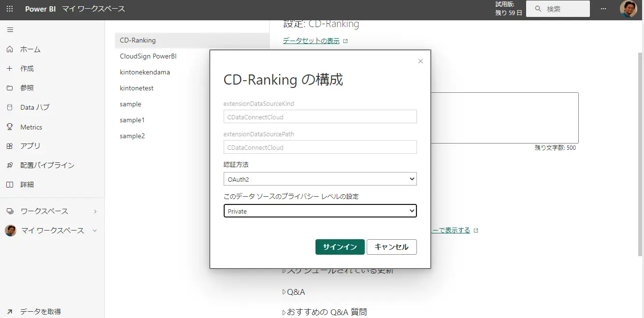Viewport: 644px width, 318px height.
Task: Click the キャンセル button
Action: click(392, 247)
